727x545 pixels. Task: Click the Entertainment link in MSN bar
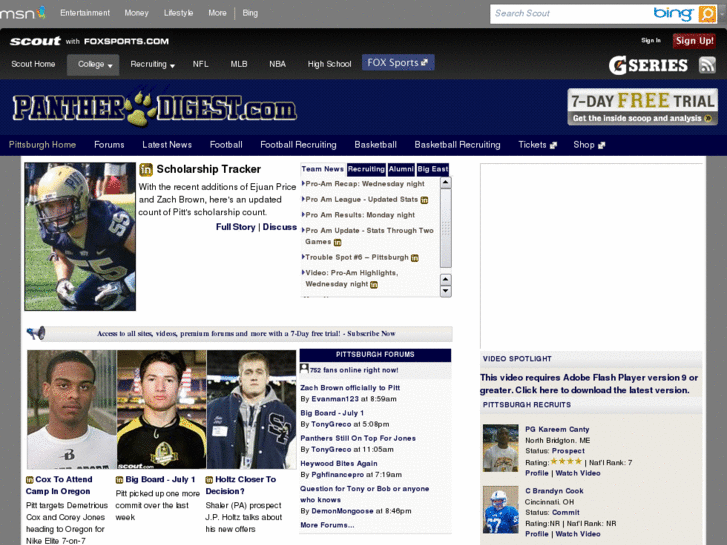85,13
